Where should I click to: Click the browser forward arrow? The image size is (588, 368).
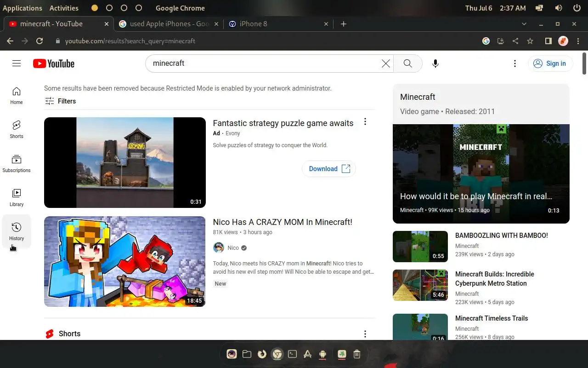(x=25, y=41)
